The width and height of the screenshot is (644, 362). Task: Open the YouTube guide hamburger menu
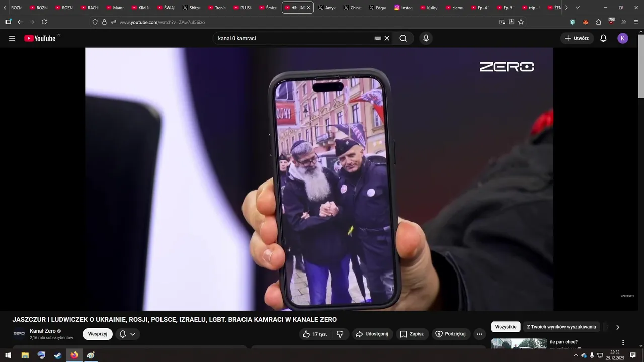coord(12,38)
